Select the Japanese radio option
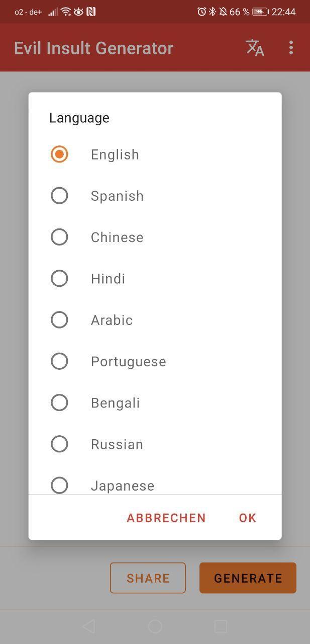 (x=59, y=485)
